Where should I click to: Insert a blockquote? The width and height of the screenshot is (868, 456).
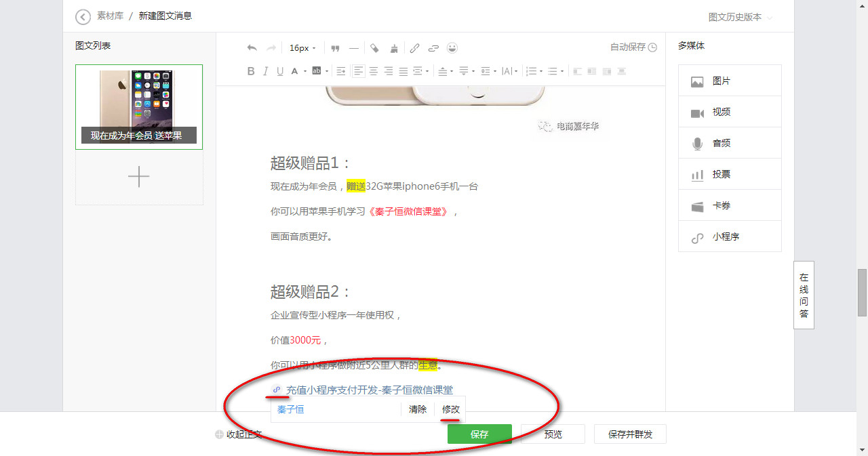click(335, 48)
